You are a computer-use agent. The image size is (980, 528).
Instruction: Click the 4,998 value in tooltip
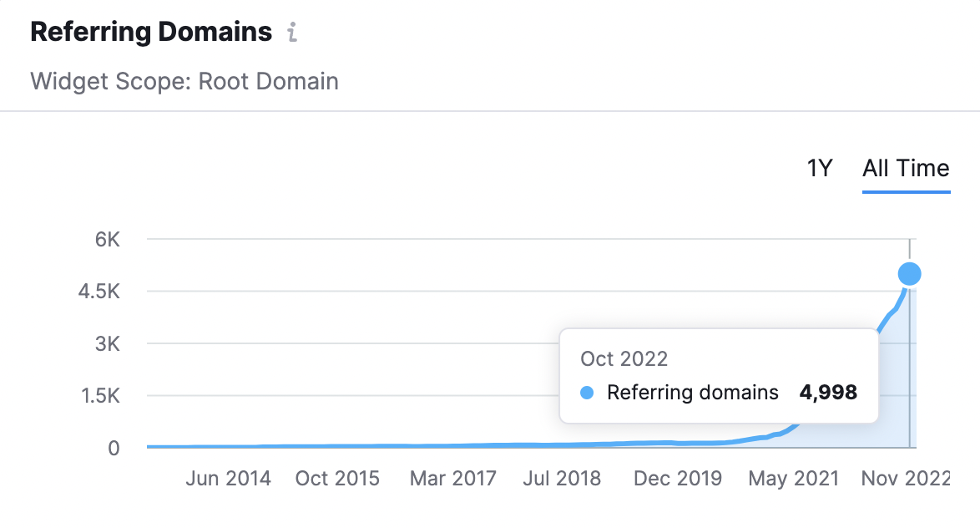[828, 393]
